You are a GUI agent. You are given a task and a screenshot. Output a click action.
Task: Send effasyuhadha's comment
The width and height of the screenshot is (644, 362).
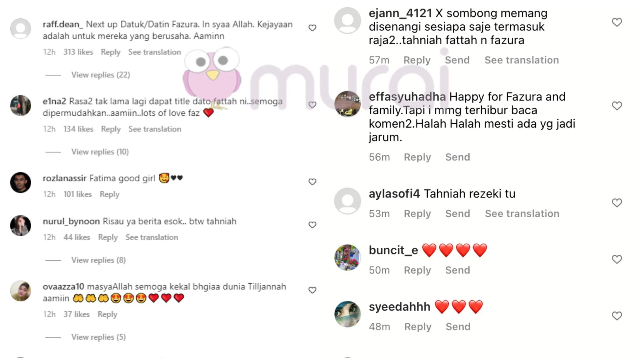point(458,157)
